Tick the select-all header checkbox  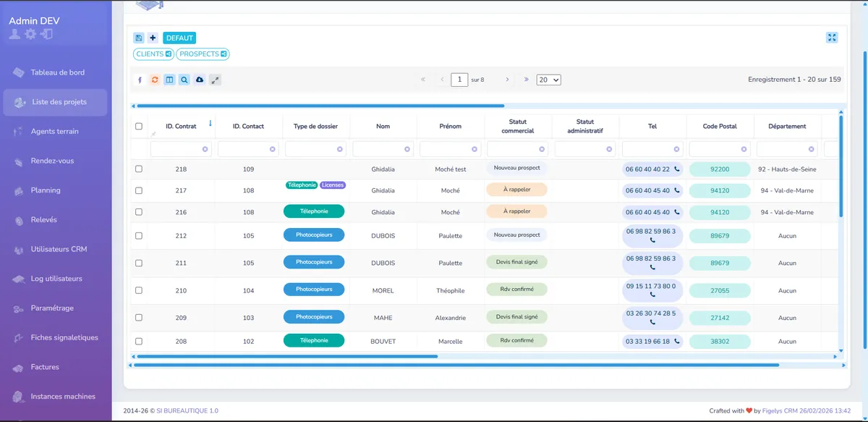[x=139, y=126]
